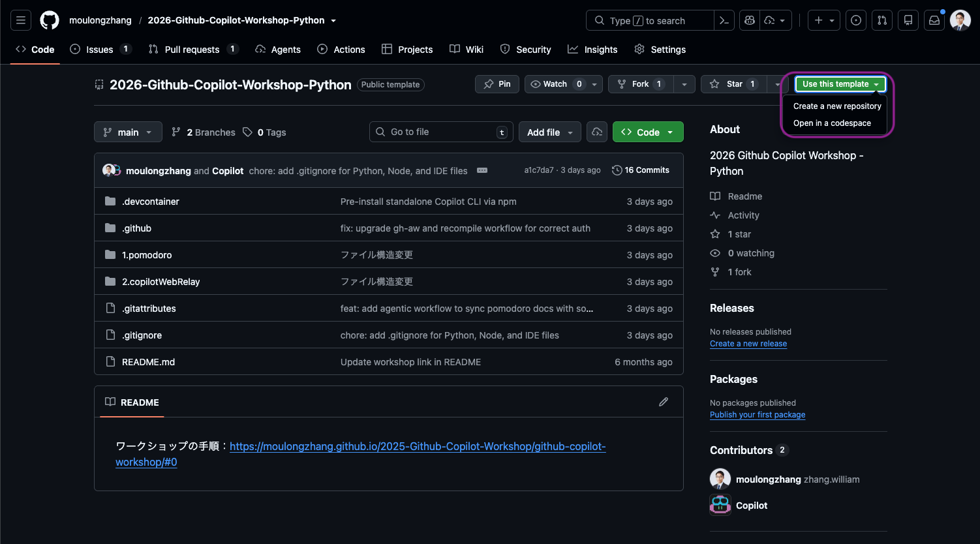Viewport: 980px width, 544px height.
Task: Open the README.md file
Action: coord(148,362)
